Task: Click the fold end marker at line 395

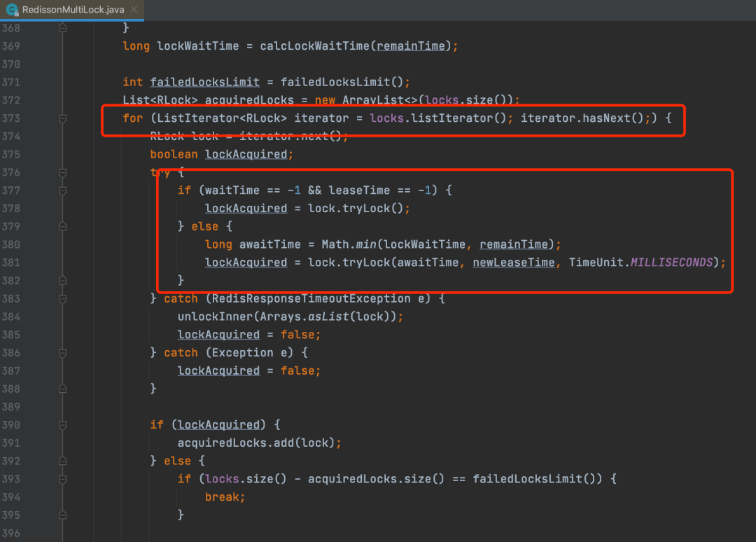Action: 63,515
